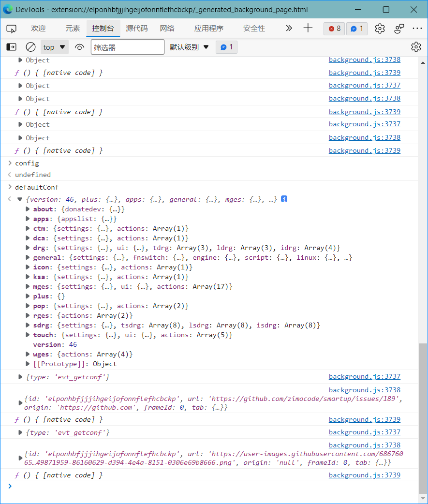Switch to the 网络 tab

[x=167, y=29]
